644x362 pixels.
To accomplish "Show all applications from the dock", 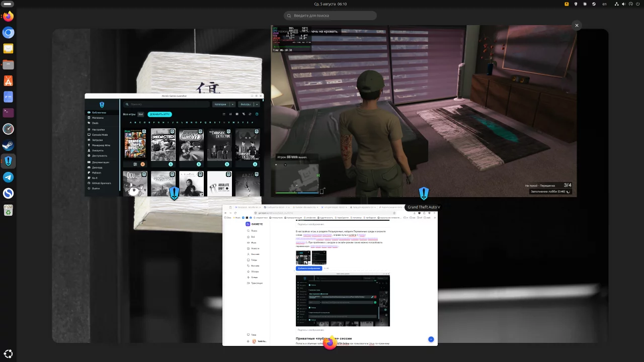I will (8, 353).
